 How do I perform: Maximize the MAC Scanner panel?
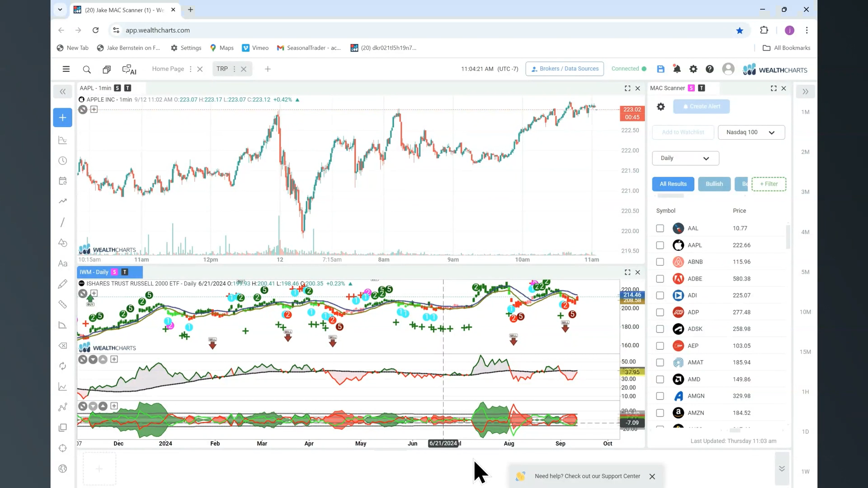[774, 88]
